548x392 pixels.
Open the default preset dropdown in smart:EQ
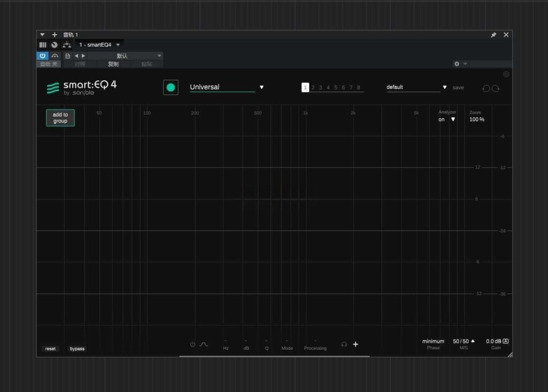point(416,87)
